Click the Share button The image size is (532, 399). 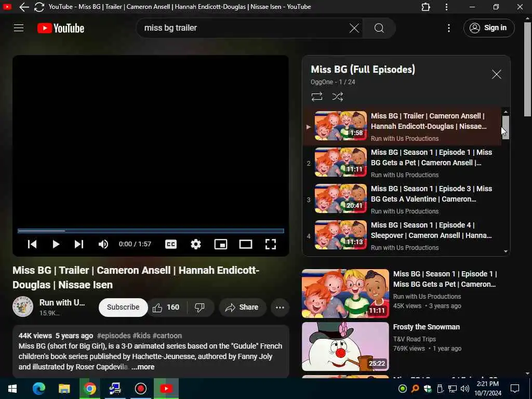coord(242,308)
